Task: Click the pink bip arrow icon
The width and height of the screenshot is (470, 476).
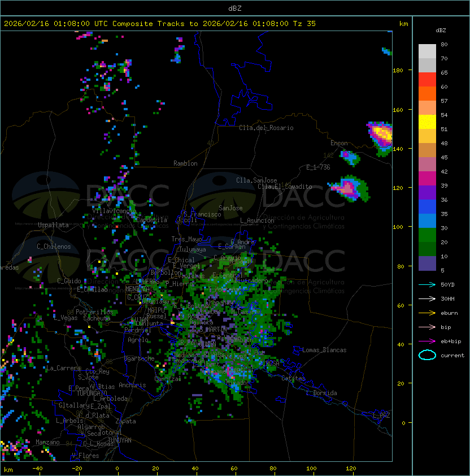Action: click(x=427, y=327)
